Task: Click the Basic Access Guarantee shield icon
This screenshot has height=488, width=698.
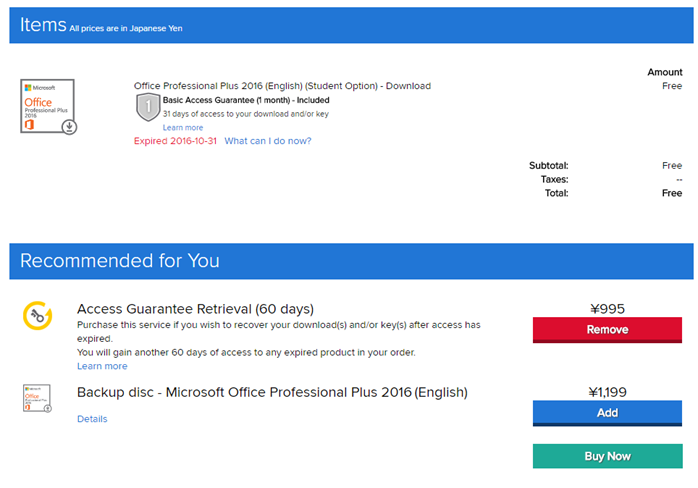Action: coord(148,107)
